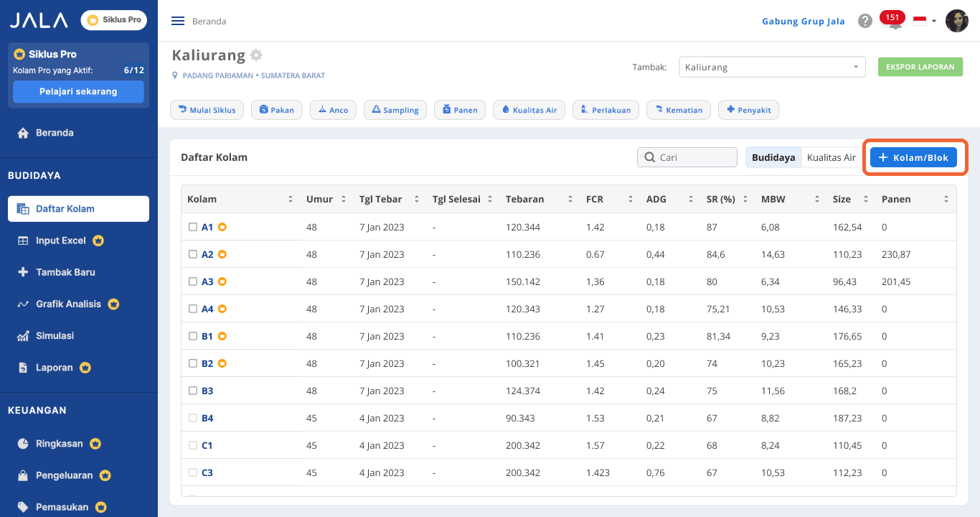The image size is (980, 517).
Task: Click the JALA logo
Action: 39,20
